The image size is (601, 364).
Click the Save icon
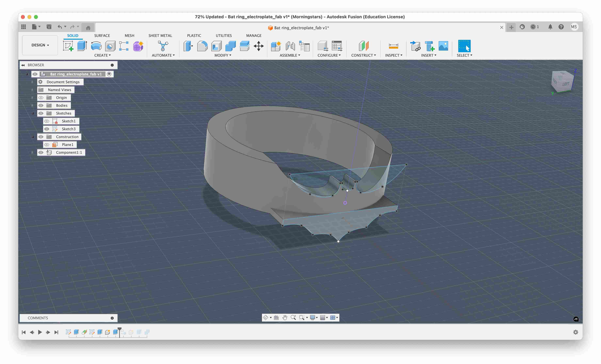[49, 27]
